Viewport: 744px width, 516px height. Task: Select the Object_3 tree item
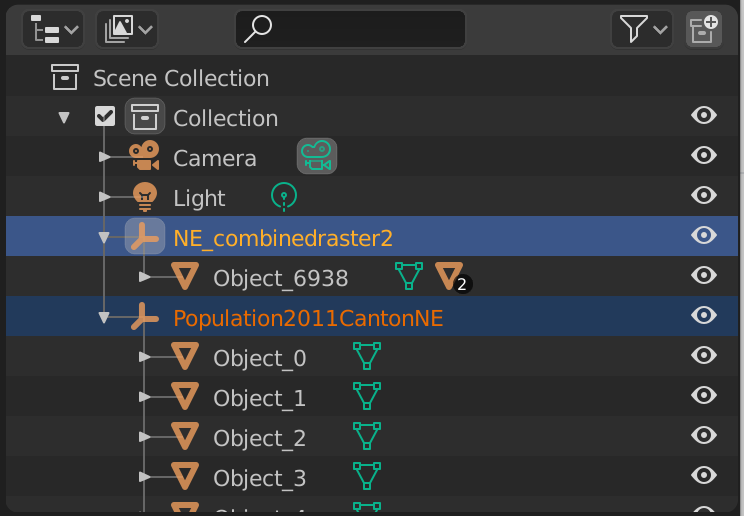259,478
